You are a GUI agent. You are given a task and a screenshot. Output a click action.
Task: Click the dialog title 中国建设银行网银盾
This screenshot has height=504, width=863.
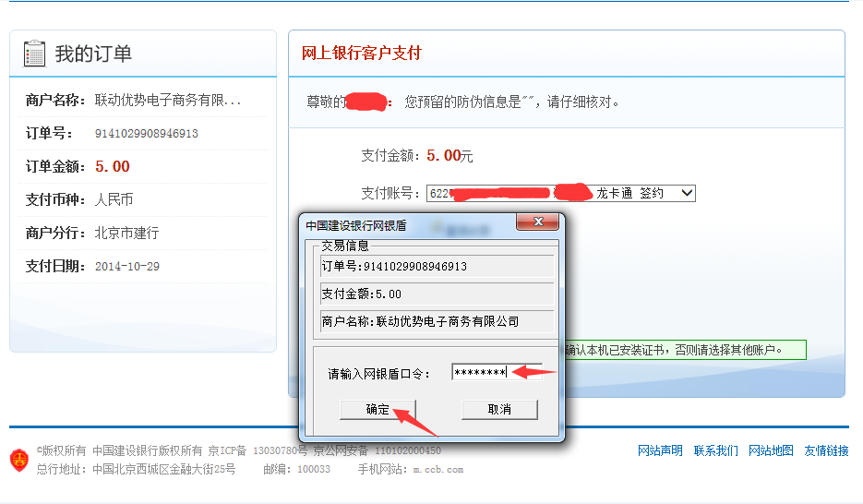point(356,225)
